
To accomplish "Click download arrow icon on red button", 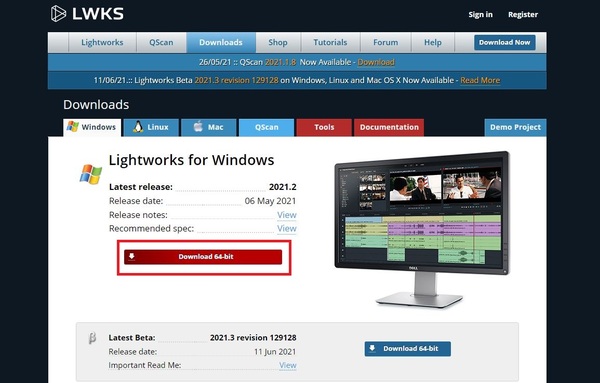I will [132, 256].
